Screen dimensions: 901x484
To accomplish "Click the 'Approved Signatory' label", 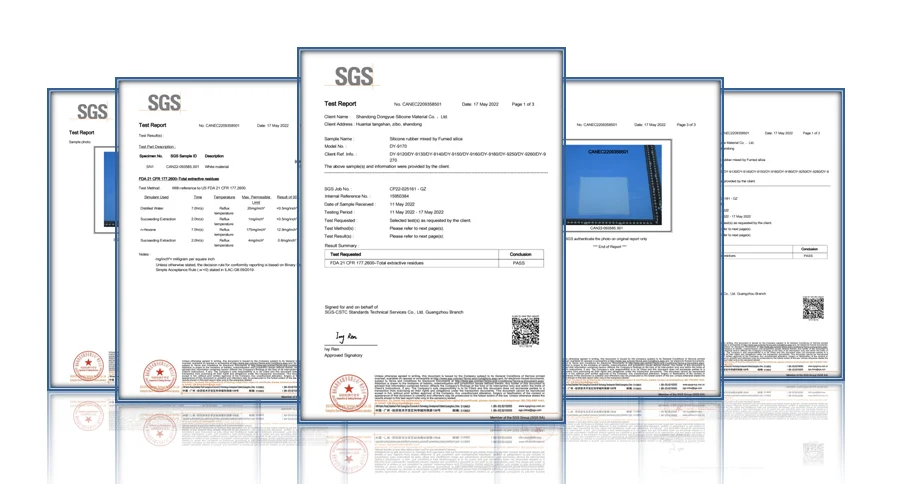I will point(343,355).
